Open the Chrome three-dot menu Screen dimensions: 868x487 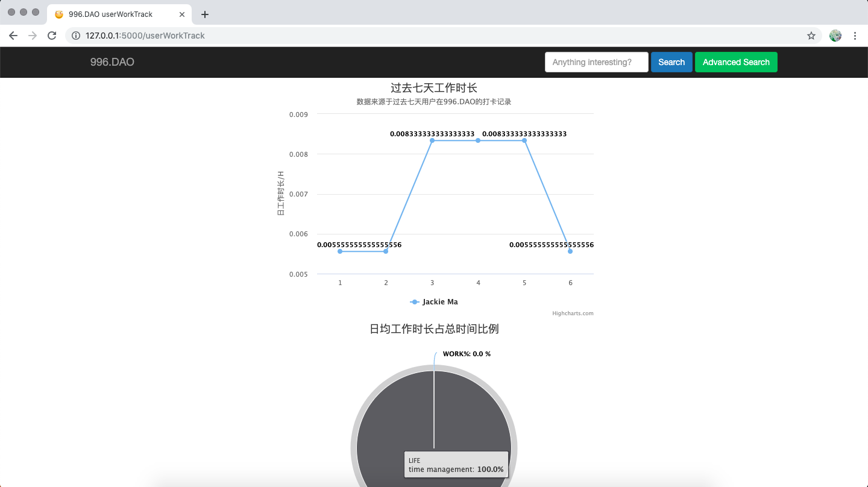tap(855, 36)
